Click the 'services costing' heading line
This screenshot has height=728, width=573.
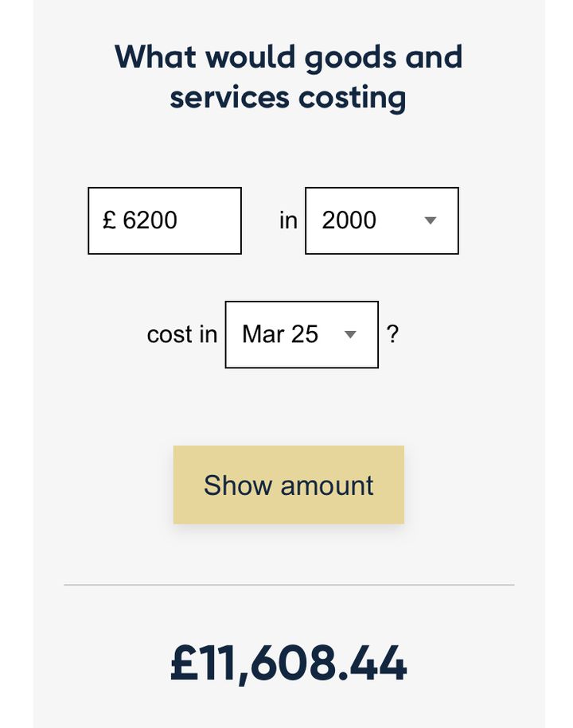click(x=288, y=98)
